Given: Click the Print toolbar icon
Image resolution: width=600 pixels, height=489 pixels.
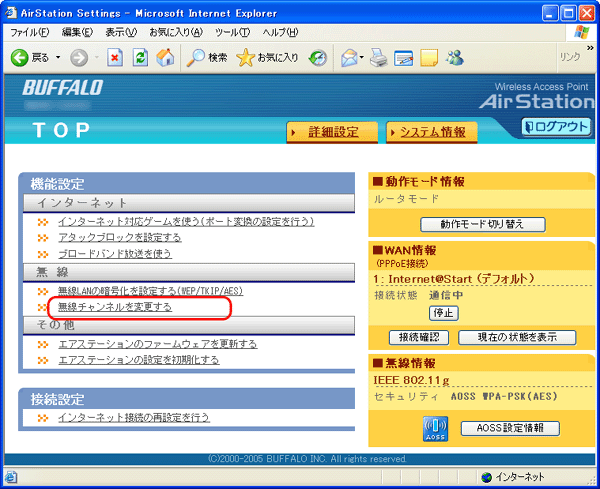Looking at the screenshot, I should coord(378,58).
